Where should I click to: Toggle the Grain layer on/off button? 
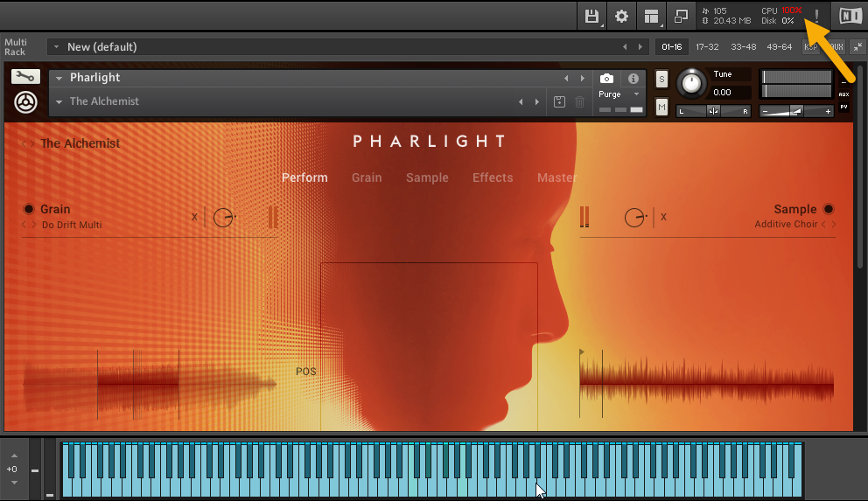coord(29,209)
